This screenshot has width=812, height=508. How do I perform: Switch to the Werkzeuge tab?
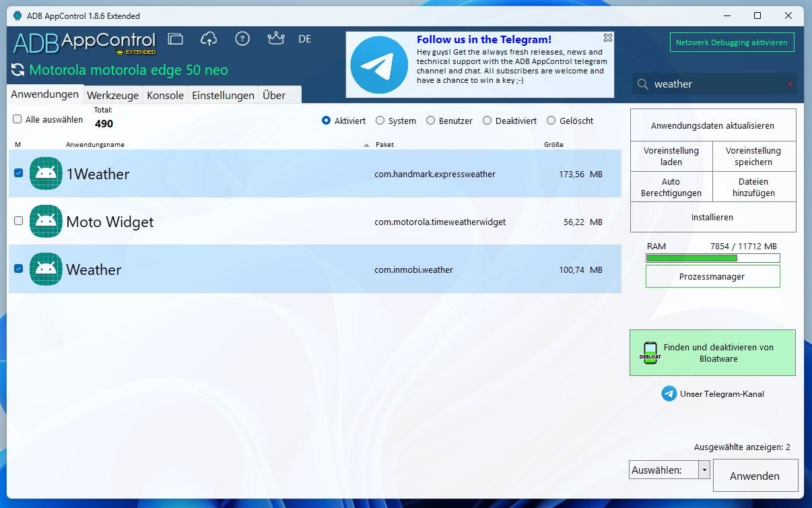pos(112,96)
